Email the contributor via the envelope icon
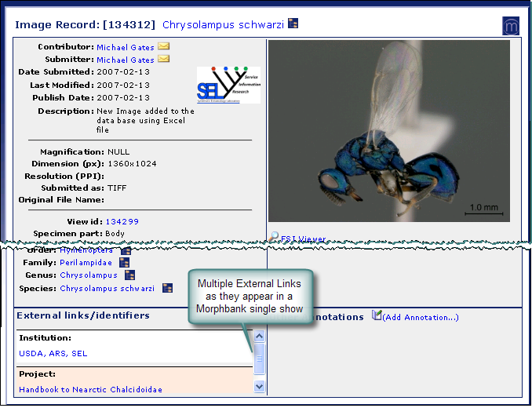This screenshot has height=408, width=532. 163,47
